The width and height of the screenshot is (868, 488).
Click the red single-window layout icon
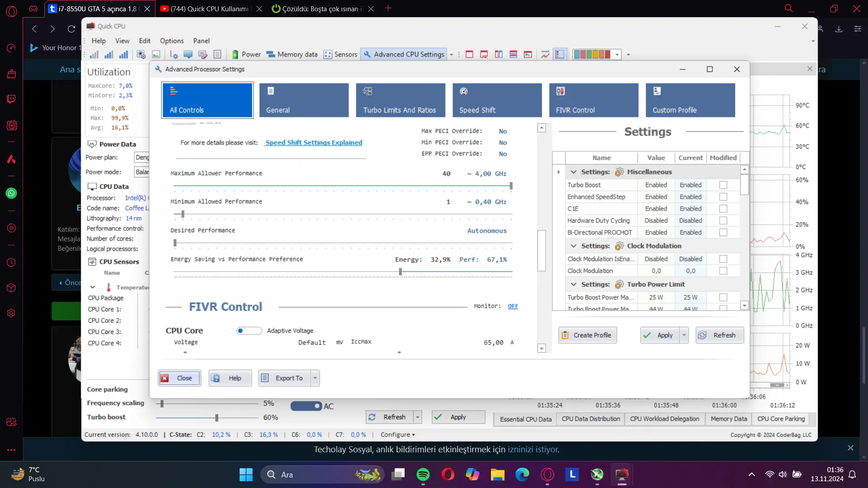click(469, 55)
